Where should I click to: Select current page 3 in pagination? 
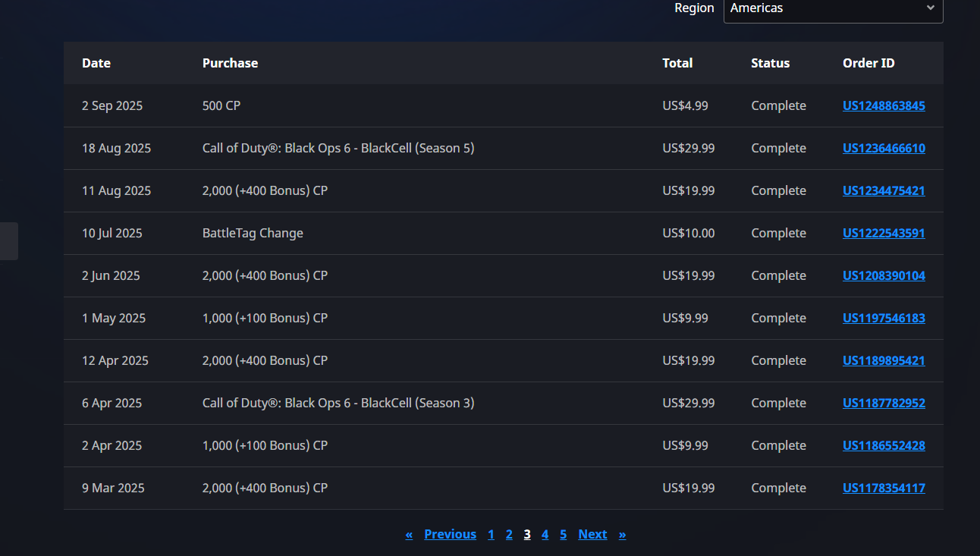(527, 534)
